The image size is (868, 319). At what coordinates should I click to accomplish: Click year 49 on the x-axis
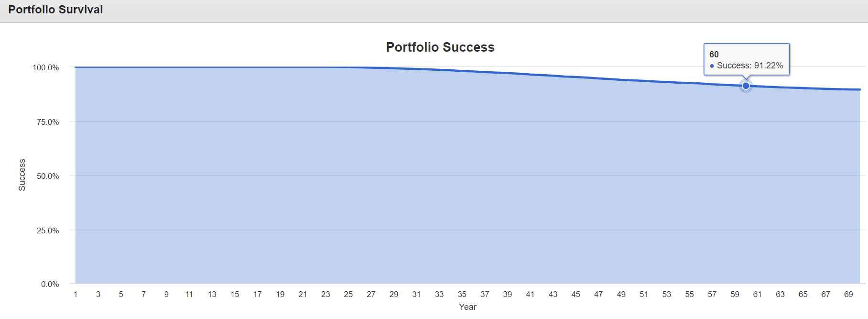click(x=621, y=294)
